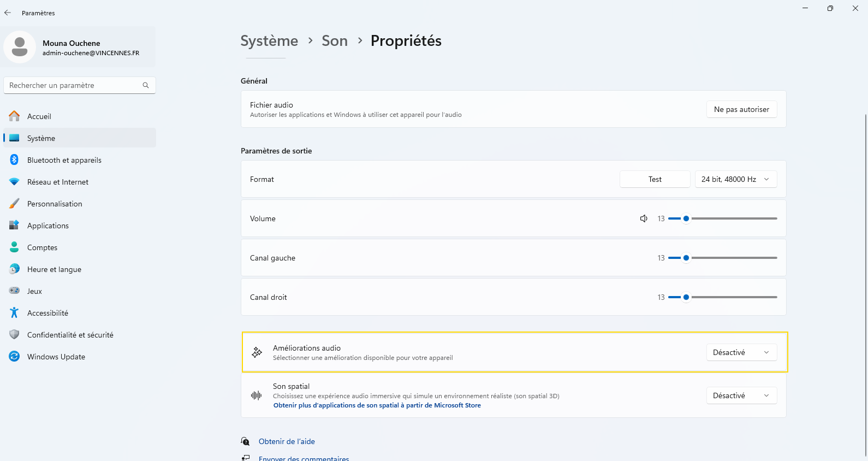Click the back arrow in Paramètres
This screenshot has height=461, width=868.
pyautogui.click(x=8, y=13)
